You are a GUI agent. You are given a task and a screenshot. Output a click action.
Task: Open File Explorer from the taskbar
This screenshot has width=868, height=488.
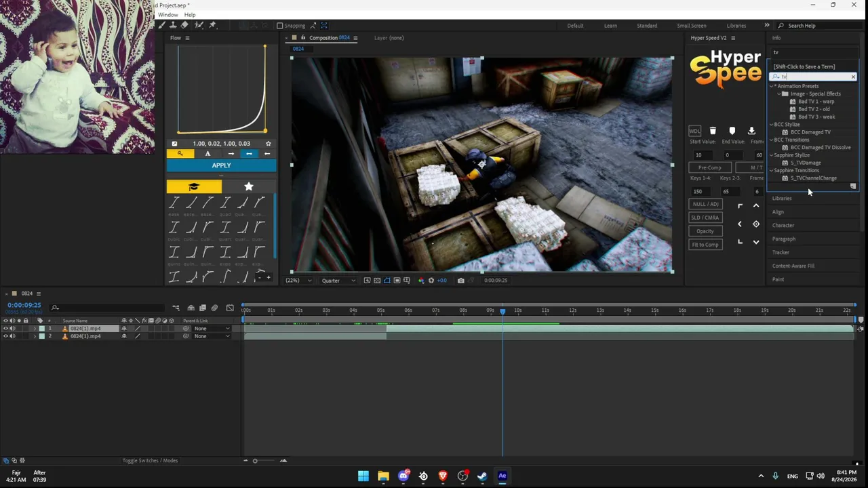pyautogui.click(x=383, y=476)
